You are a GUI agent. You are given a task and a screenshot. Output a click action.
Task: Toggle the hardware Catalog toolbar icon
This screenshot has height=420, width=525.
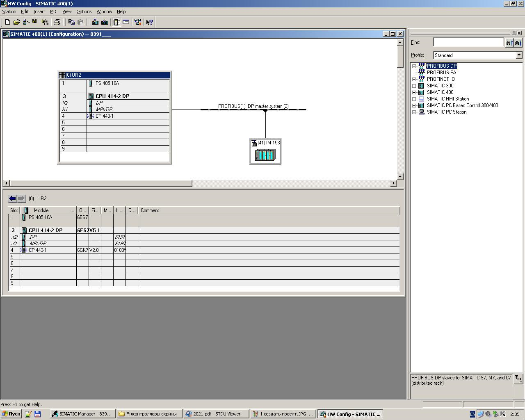[116, 22]
